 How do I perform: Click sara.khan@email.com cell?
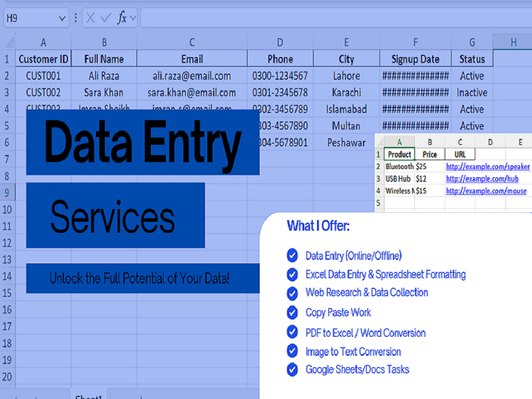click(x=192, y=92)
